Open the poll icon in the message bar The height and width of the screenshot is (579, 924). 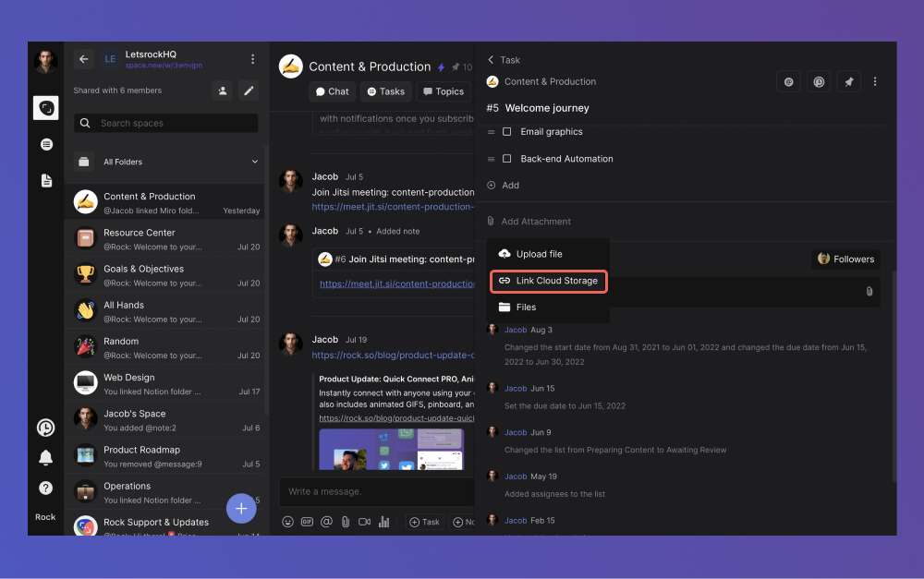(x=384, y=522)
